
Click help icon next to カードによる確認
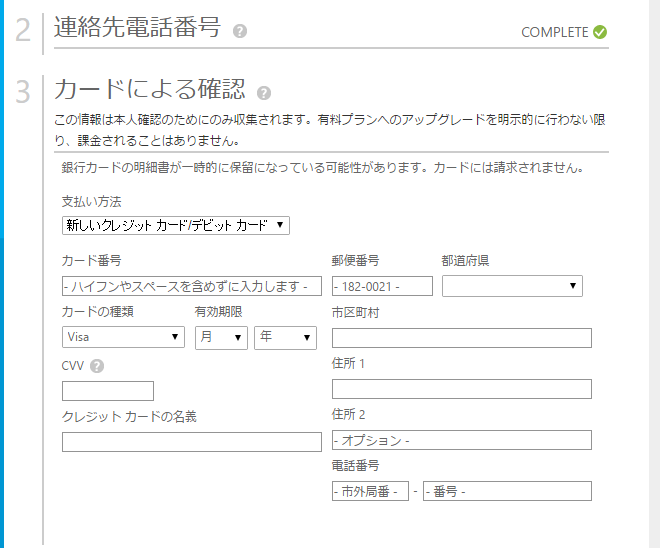pyautogui.click(x=264, y=93)
